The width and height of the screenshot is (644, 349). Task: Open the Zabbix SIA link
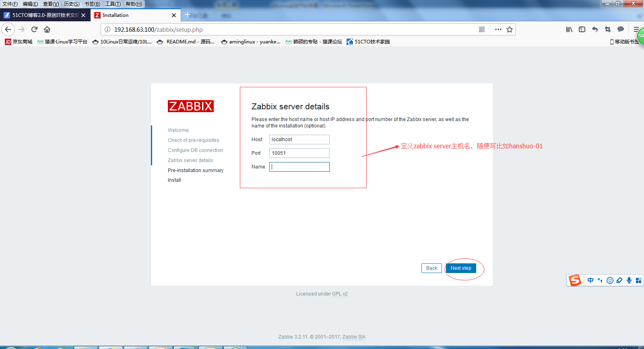coord(354,337)
